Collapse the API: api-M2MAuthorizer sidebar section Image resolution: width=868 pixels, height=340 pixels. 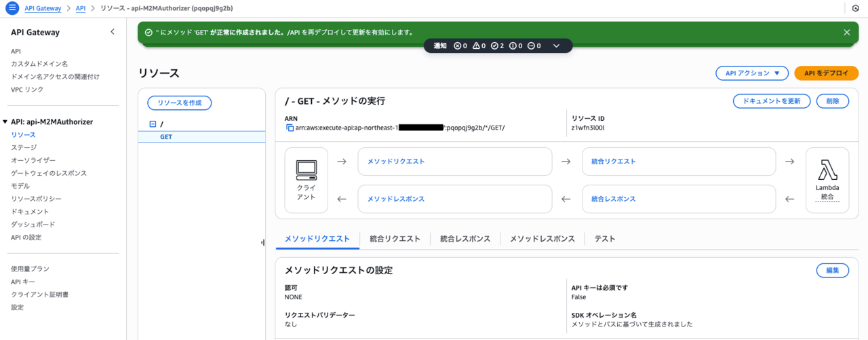tap(6, 122)
